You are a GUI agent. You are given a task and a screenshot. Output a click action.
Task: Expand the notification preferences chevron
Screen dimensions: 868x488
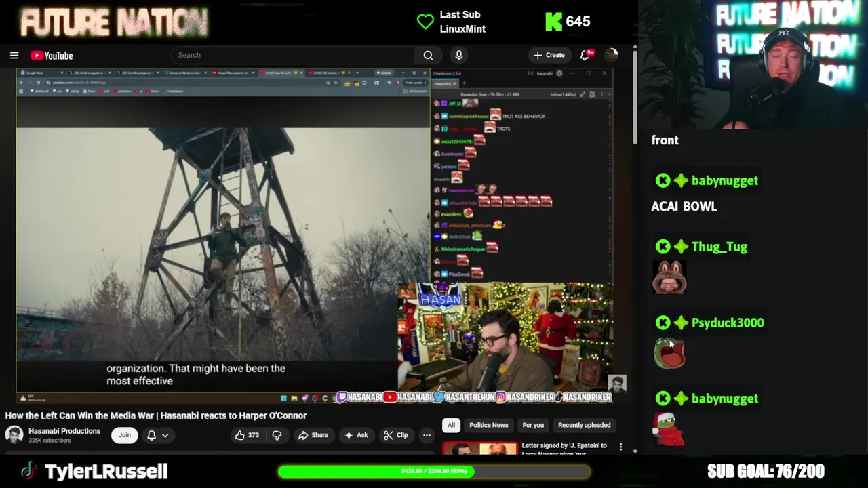click(x=165, y=435)
